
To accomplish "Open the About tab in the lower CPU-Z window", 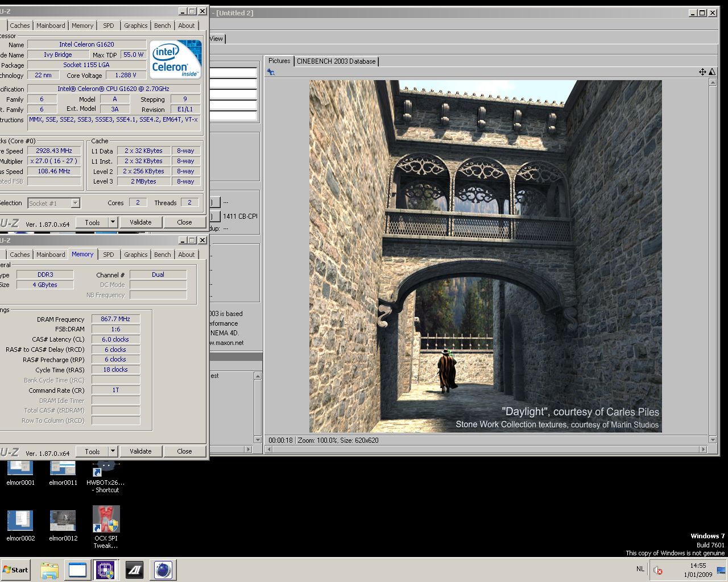I will click(187, 255).
